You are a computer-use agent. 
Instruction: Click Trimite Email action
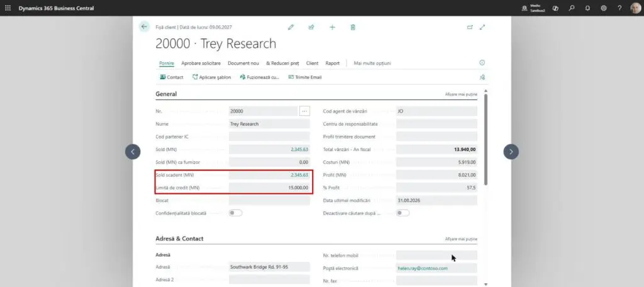(305, 77)
